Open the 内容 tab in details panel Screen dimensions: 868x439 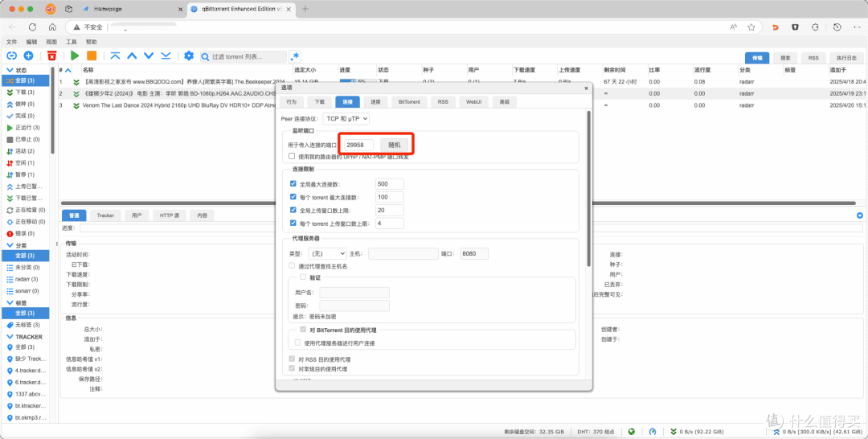(x=202, y=215)
